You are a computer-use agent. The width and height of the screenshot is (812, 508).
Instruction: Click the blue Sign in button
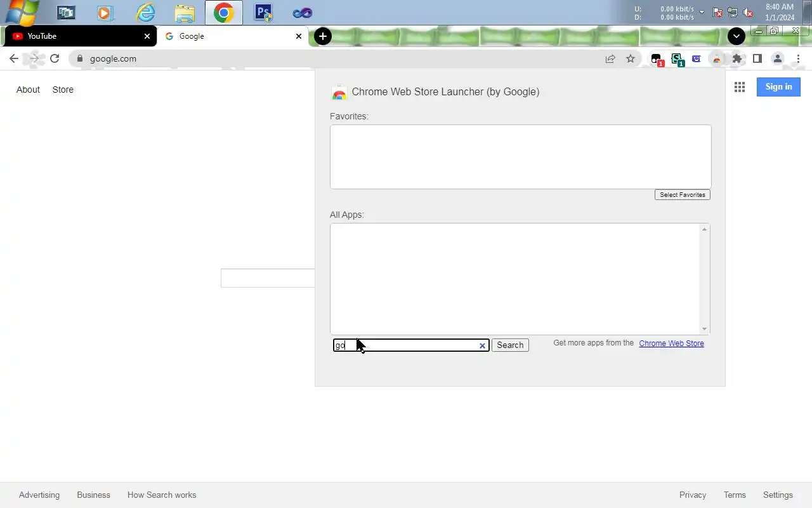click(778, 87)
